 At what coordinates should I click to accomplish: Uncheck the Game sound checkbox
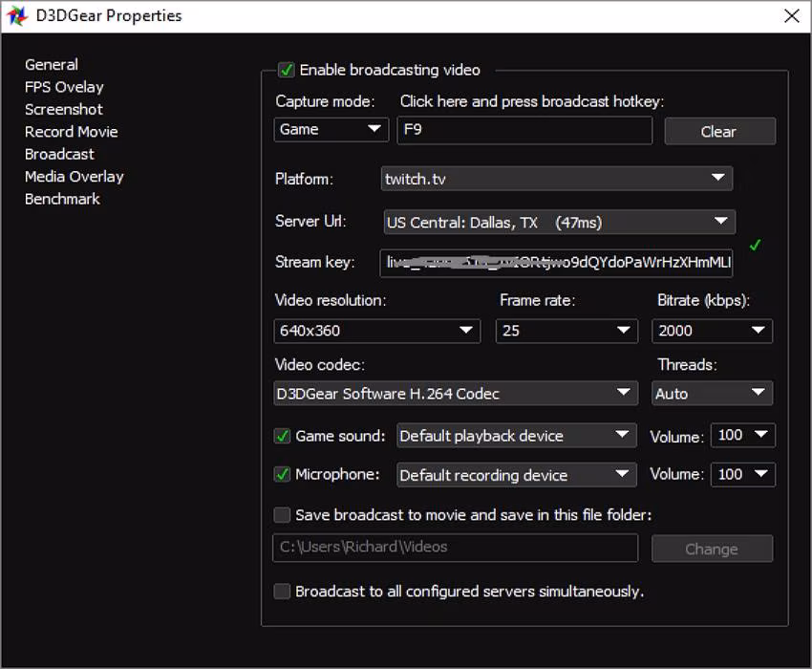click(283, 436)
